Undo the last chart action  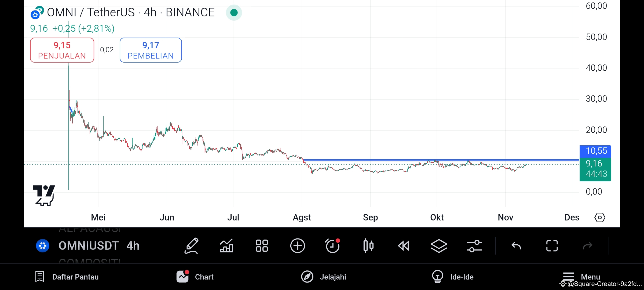coord(516,246)
